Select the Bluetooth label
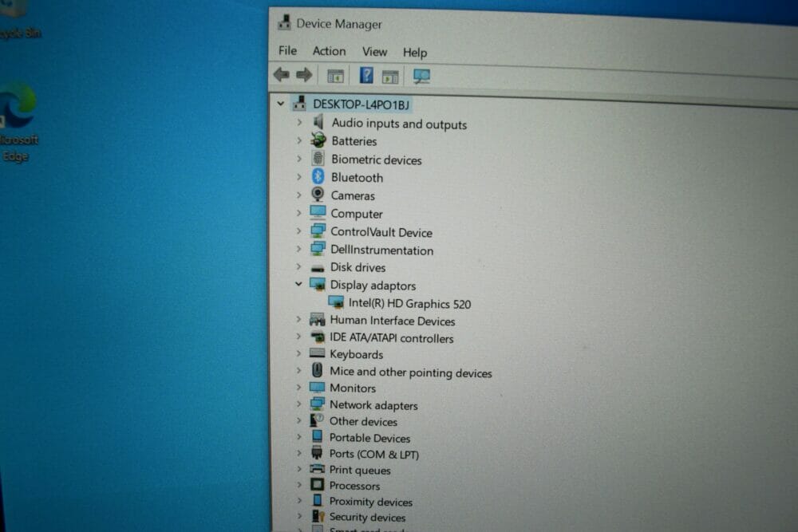 coord(357,178)
